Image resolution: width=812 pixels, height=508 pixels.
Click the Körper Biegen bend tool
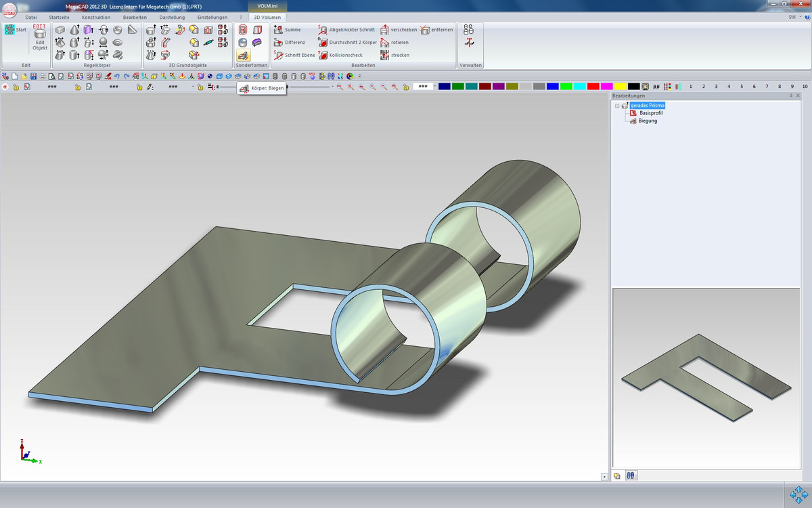pyautogui.click(x=243, y=56)
